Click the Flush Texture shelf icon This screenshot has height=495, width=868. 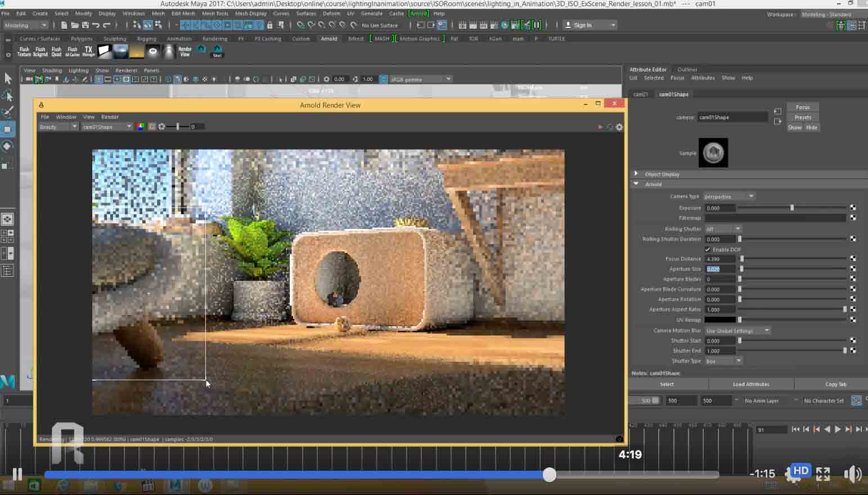click(24, 51)
